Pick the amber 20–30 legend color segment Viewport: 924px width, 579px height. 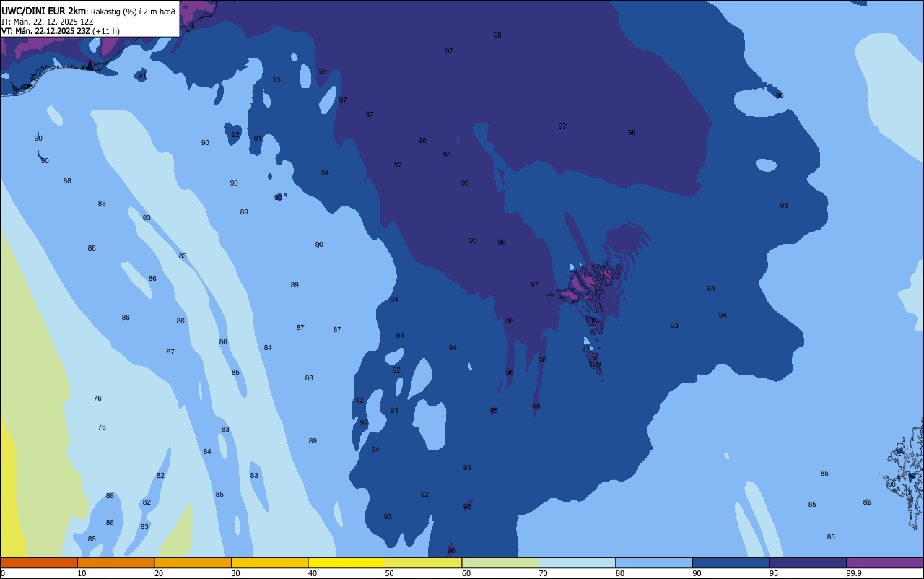coord(193,562)
